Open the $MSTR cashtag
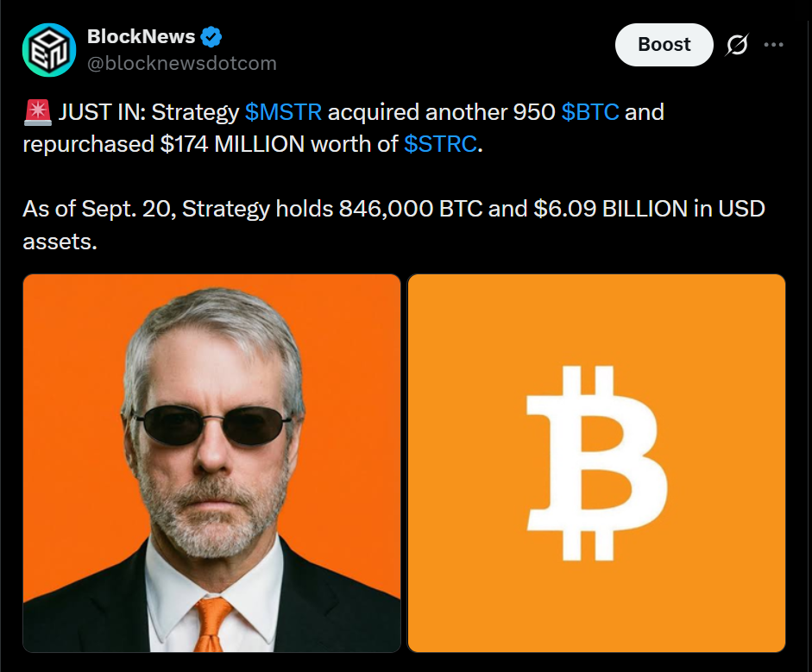The image size is (812, 672). pyautogui.click(x=283, y=112)
